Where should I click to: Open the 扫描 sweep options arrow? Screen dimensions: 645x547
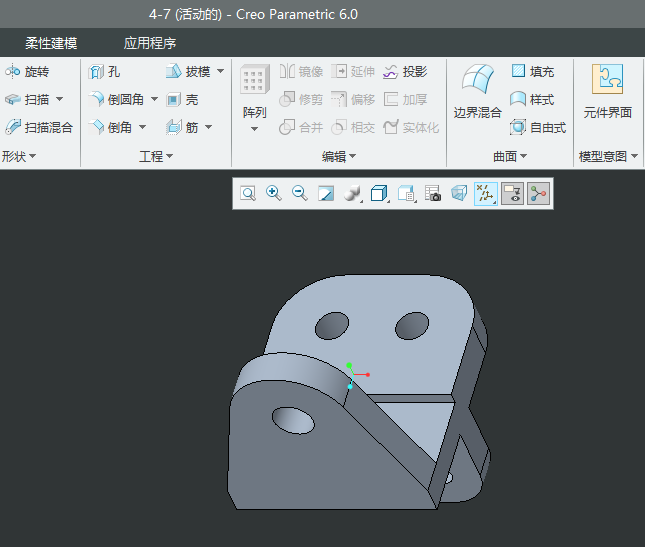tap(59, 99)
